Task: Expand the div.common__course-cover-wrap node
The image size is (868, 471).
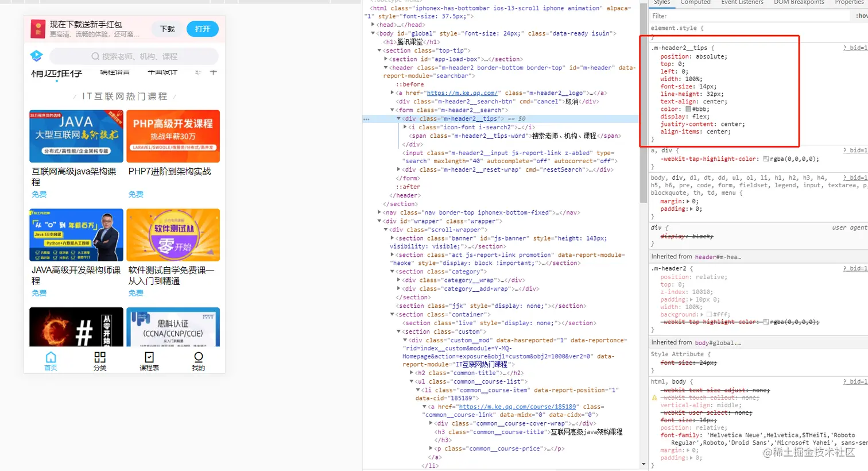Action: coord(431,423)
